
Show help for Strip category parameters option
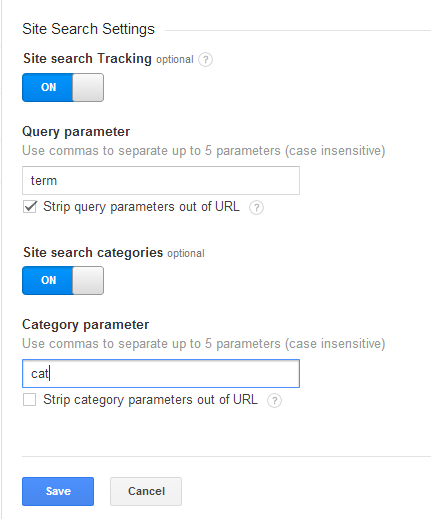pos(274,400)
